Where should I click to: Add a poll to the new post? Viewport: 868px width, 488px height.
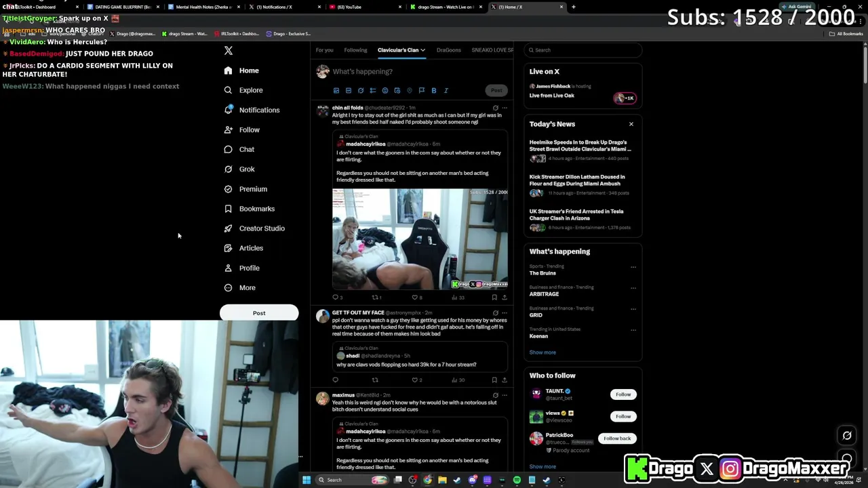pos(373,90)
